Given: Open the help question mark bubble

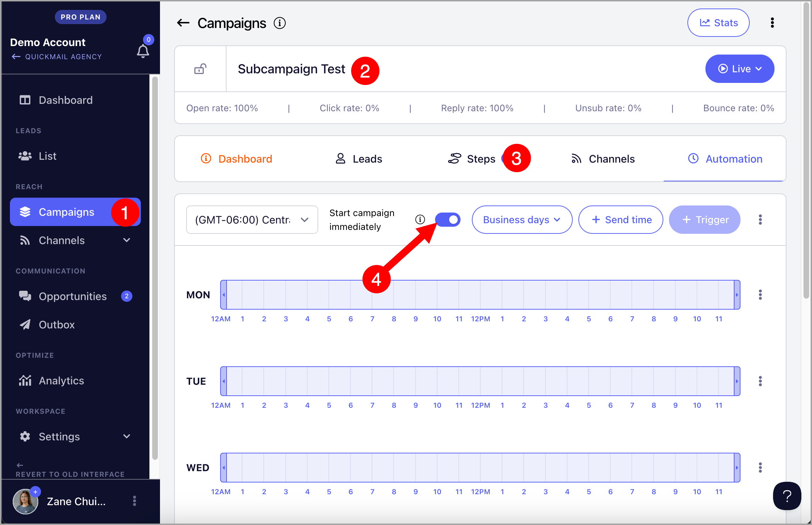Looking at the screenshot, I should [787, 496].
